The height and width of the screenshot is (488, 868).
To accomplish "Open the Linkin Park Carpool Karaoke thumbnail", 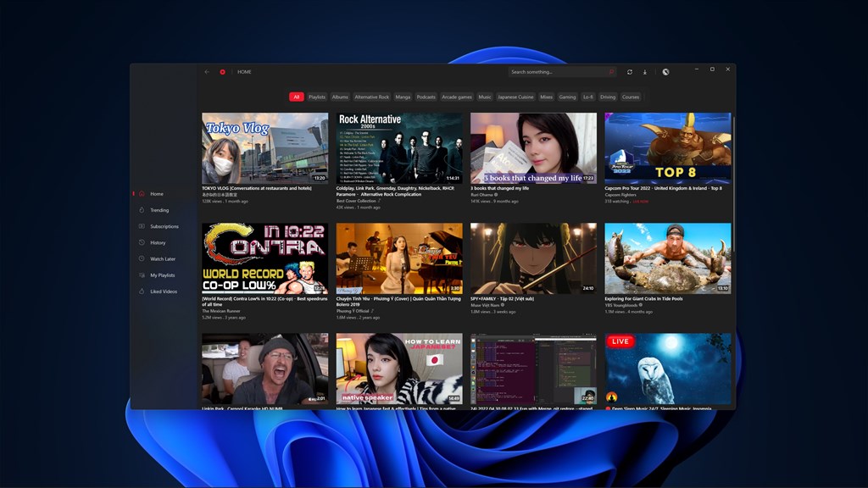I will click(264, 369).
